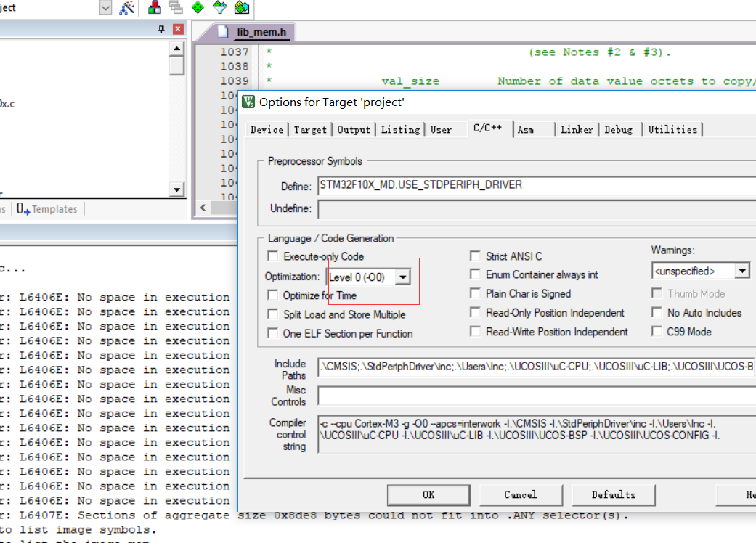Open Select Software Packs with the funnel icon
This screenshot has width=756, height=543.
coord(220,8)
